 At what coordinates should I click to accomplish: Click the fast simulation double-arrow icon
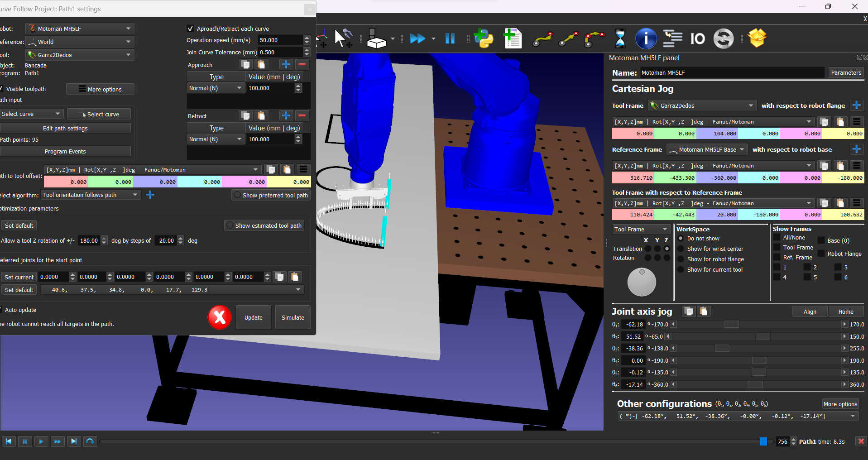tap(417, 38)
